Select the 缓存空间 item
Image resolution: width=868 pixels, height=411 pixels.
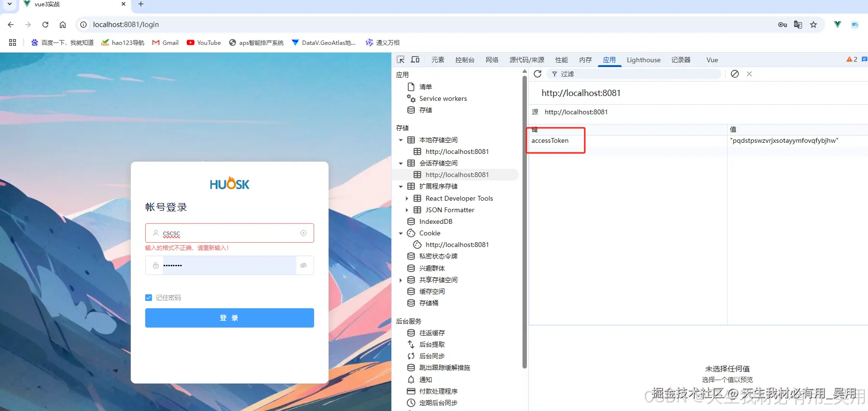tap(426, 291)
